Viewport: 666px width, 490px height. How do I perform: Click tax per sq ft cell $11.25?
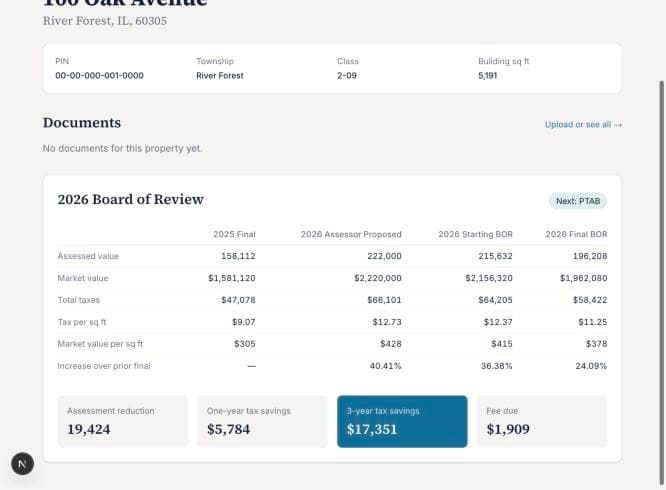point(593,322)
